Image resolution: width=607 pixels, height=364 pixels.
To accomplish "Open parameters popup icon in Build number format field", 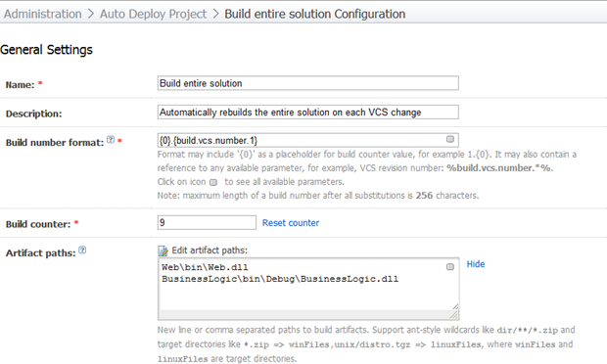I will pyautogui.click(x=449, y=139).
